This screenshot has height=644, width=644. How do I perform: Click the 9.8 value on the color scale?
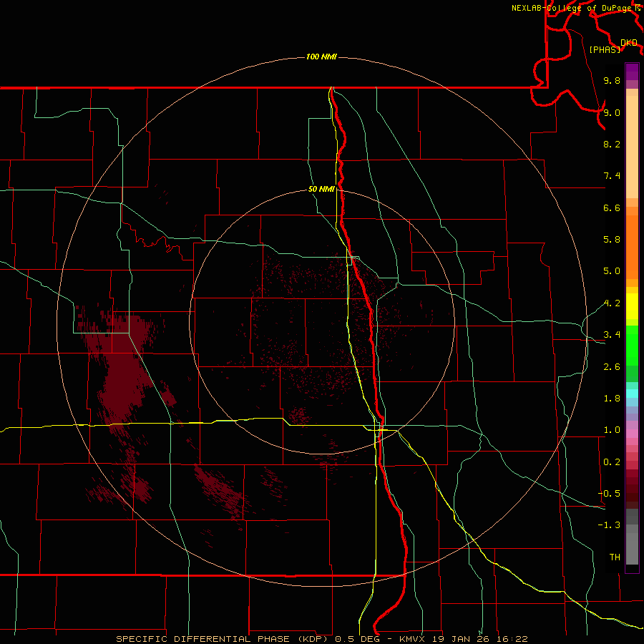[x=612, y=80]
